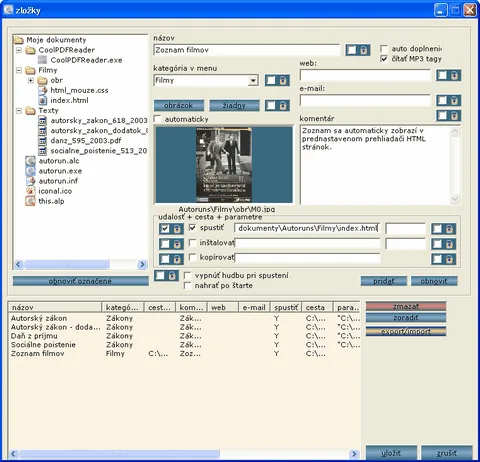Click the lock icon beside kategória v menu
The image size is (480, 462).
pos(283,80)
